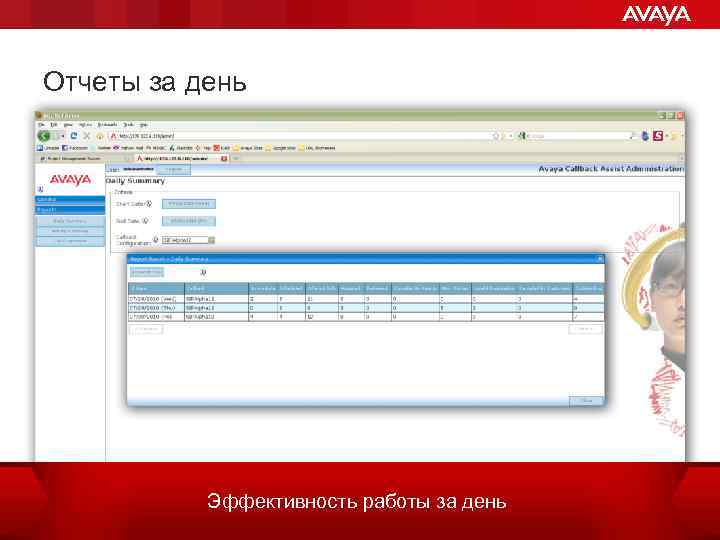This screenshot has width=720, height=540.
Task: Click the export button at top of the report dialog
Action: coord(146,272)
